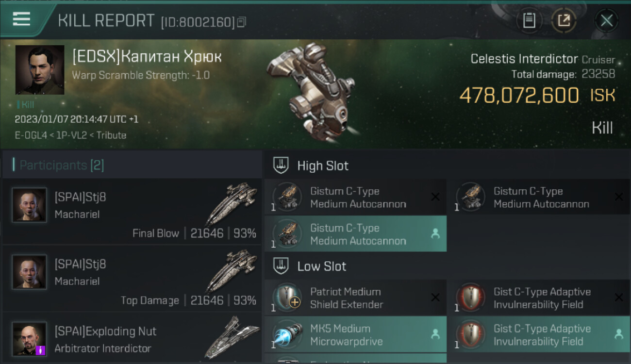Viewport: 631px width, 364px height.
Task: Close the kill report window
Action: coord(606,20)
